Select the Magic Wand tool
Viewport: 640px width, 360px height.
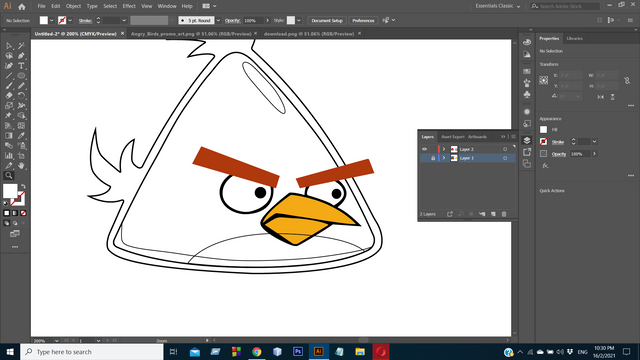tap(21, 46)
